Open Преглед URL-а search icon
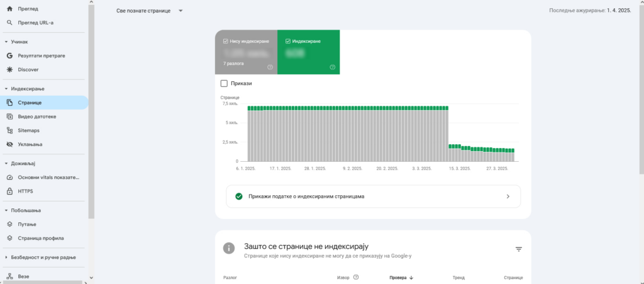644x284 pixels. tap(9, 23)
